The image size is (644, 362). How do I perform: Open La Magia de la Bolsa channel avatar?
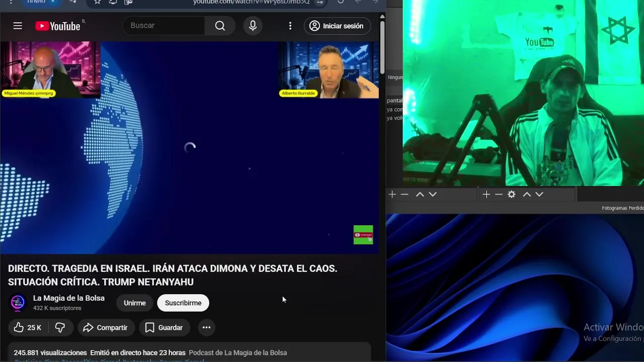(18, 303)
